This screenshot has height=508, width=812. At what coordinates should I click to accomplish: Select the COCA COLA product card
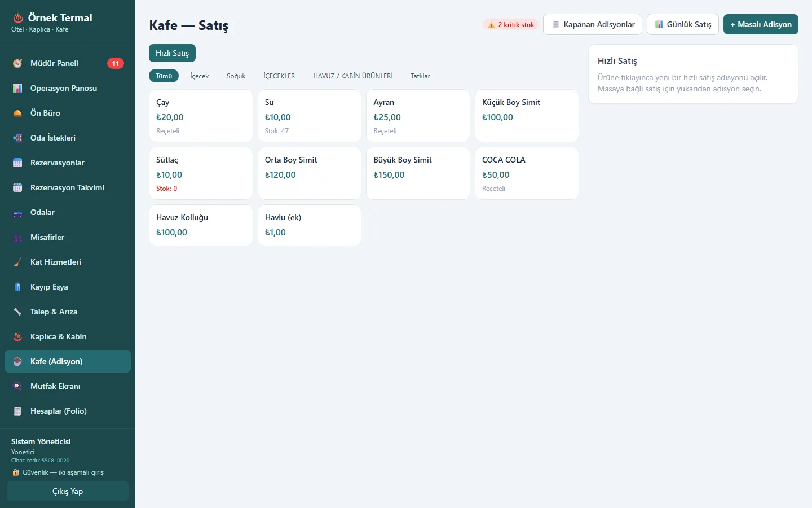point(527,173)
